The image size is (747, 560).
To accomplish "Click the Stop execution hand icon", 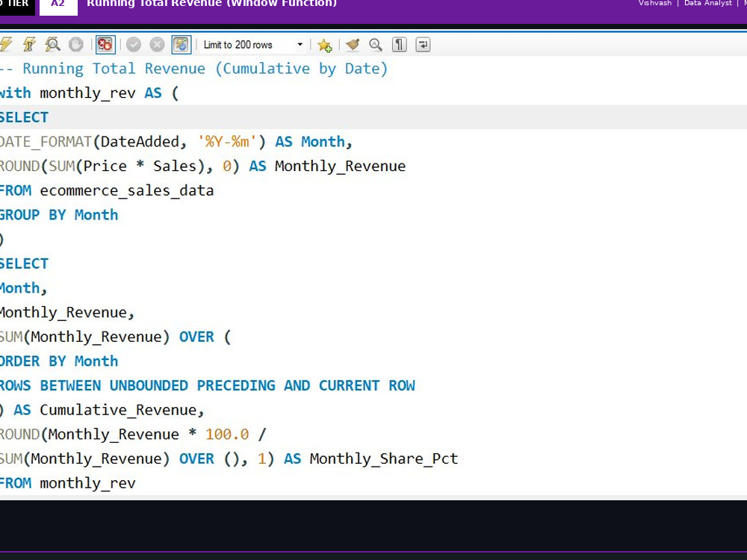I will 75,45.
